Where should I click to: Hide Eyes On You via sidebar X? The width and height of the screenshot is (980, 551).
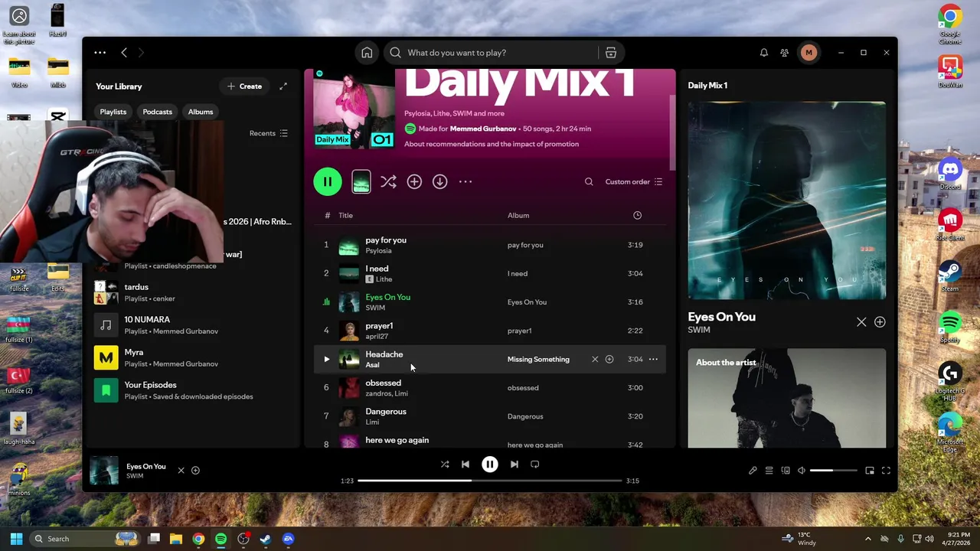coord(861,322)
